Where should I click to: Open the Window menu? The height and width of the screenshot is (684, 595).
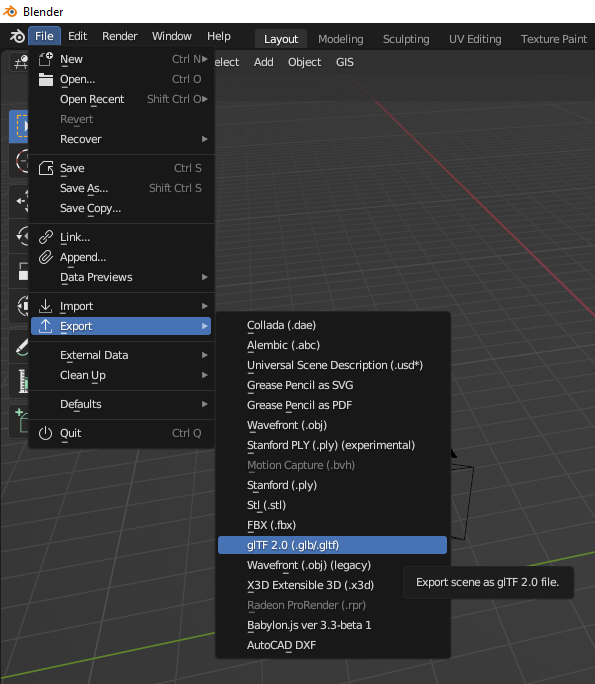click(171, 36)
